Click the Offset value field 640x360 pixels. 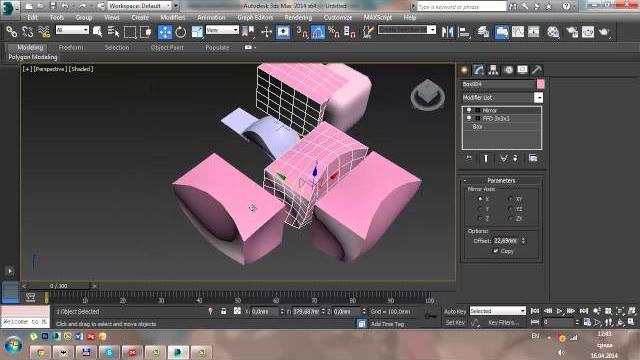click(x=506, y=241)
